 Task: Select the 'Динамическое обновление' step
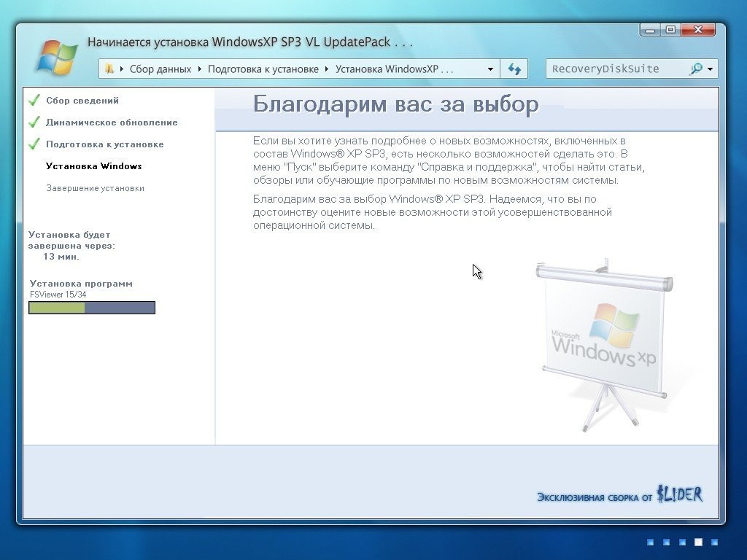(x=112, y=122)
